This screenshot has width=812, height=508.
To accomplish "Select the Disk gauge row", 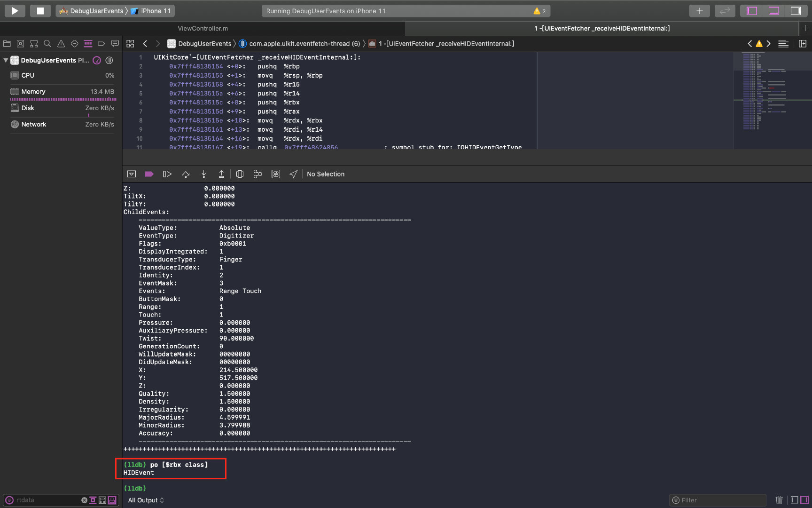I will coord(62,110).
